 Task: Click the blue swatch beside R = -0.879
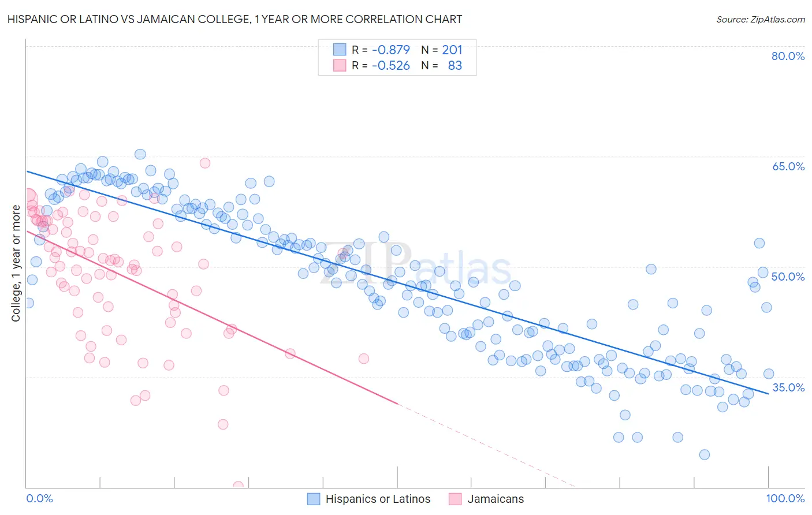coord(339,50)
